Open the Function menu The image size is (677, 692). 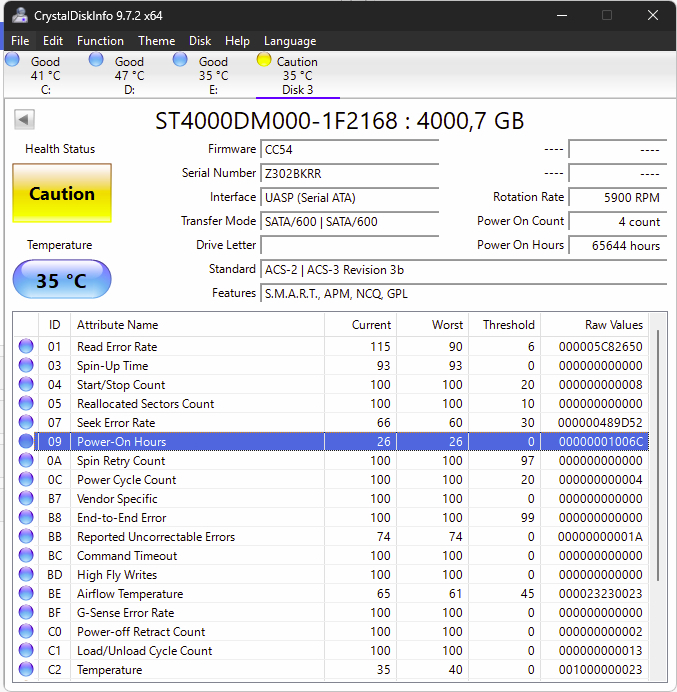click(x=100, y=41)
